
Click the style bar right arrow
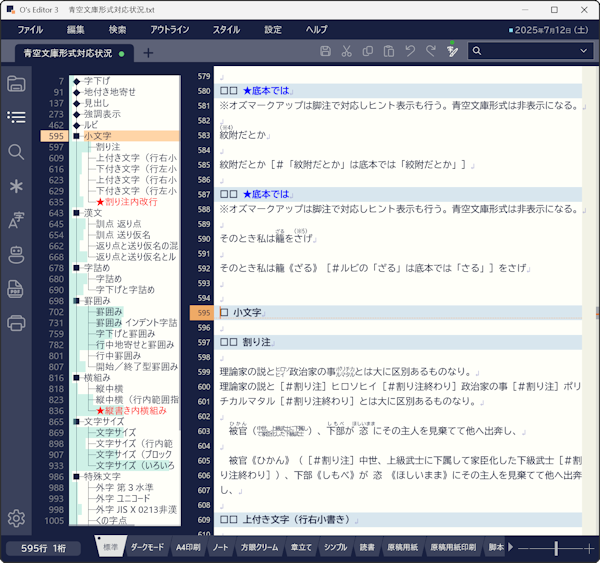510,547
